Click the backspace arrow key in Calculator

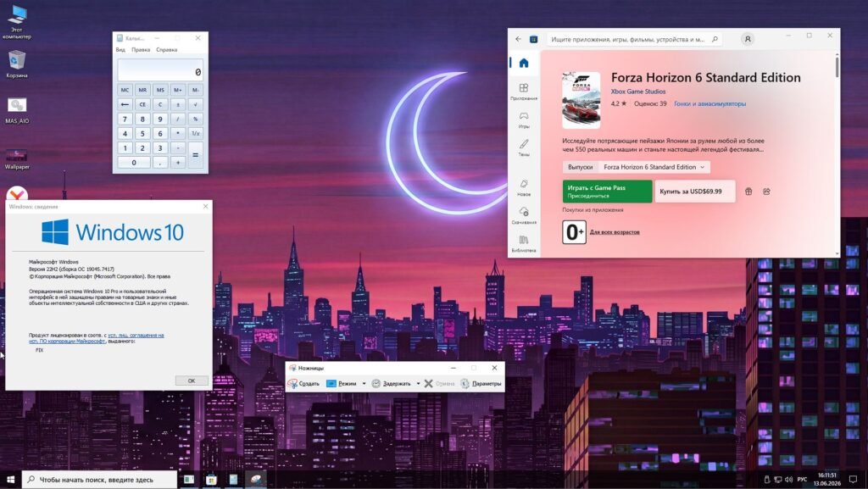(x=125, y=104)
